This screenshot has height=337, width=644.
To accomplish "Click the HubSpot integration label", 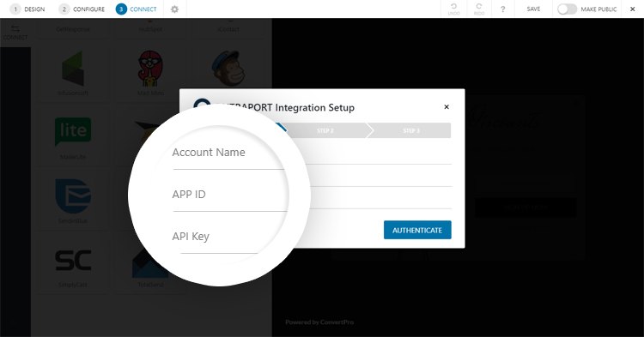I will [151, 29].
